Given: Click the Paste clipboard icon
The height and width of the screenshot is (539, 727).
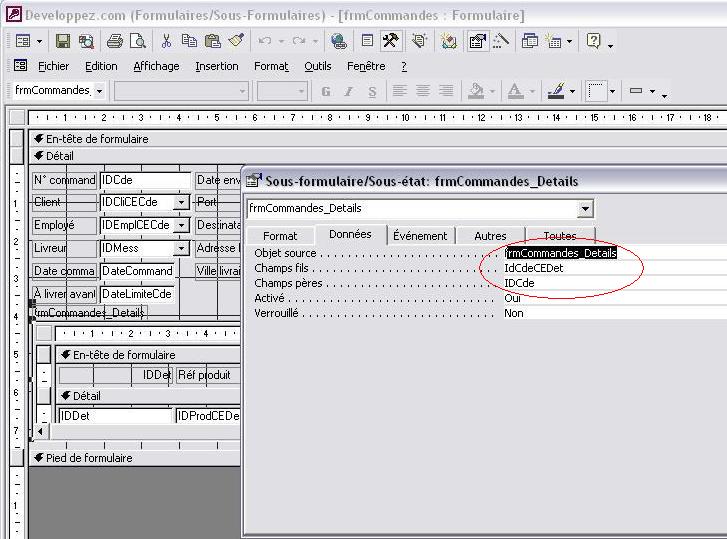Looking at the screenshot, I should [x=212, y=41].
